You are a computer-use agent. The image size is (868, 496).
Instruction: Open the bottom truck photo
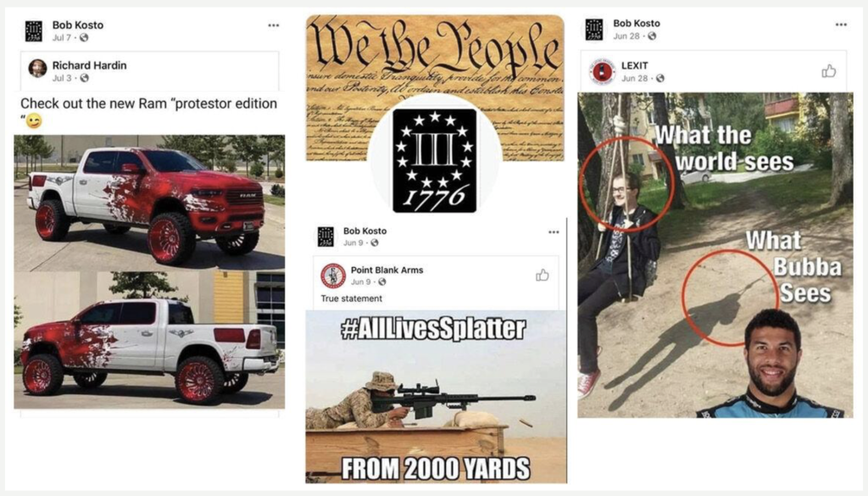(149, 340)
